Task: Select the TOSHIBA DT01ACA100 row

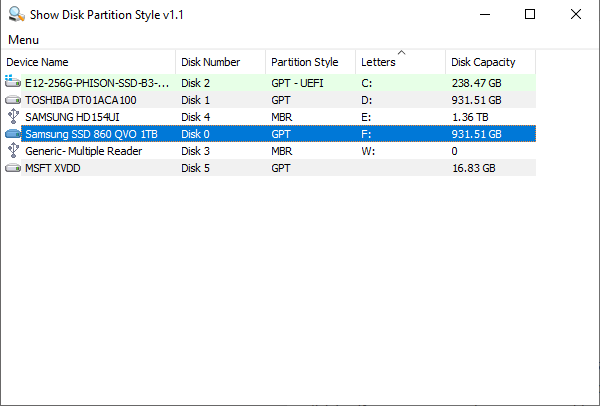Action: pyautogui.click(x=81, y=100)
